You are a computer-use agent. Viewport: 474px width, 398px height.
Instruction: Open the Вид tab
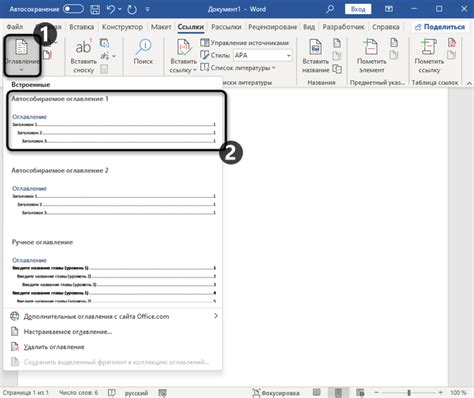(x=309, y=27)
